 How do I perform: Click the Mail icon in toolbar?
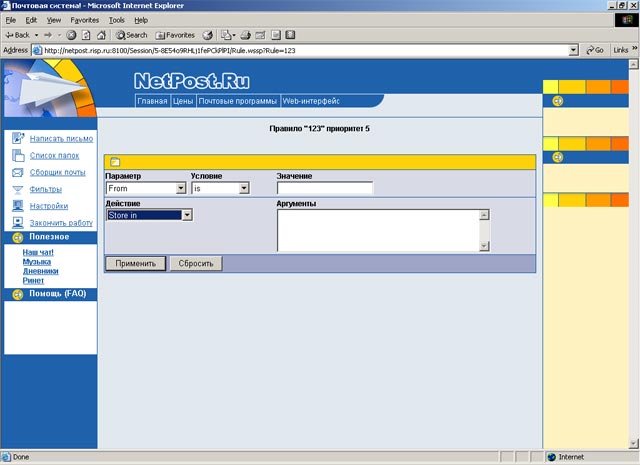(228, 35)
